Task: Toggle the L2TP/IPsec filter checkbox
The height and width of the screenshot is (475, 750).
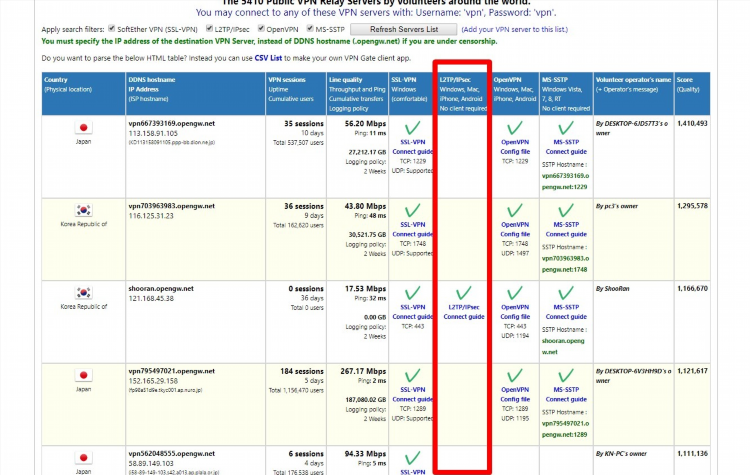Action: coord(209,29)
